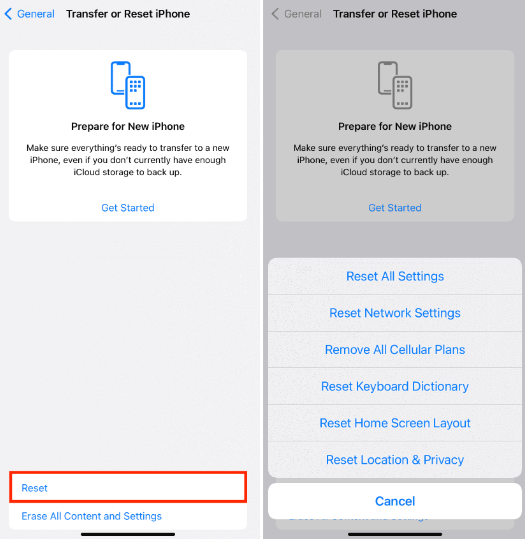The width and height of the screenshot is (525, 539).
Task: Dismiss the action sheet with Cancel
Action: [x=395, y=501]
